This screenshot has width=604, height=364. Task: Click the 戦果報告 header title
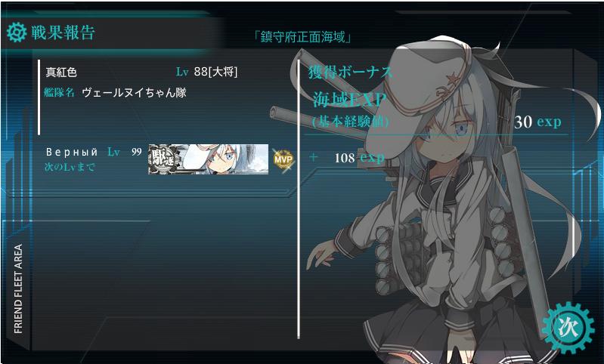point(63,32)
